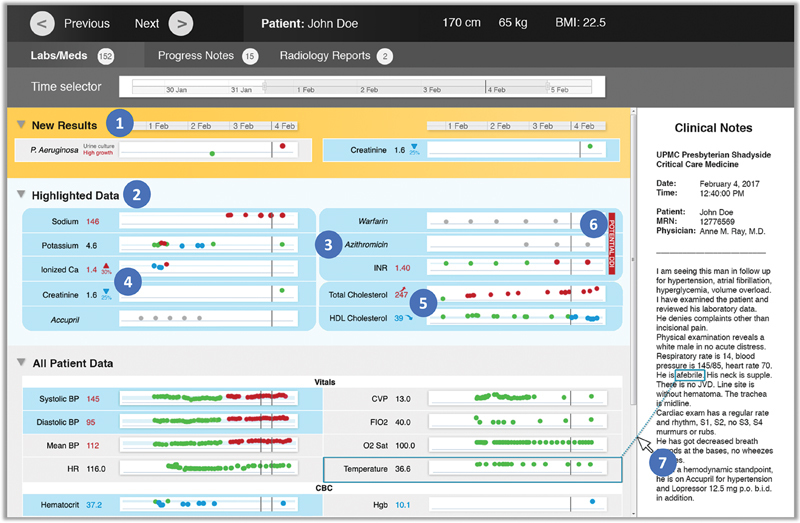Click the blue Hgb data point
This screenshot has width=800, height=523.
point(592,502)
